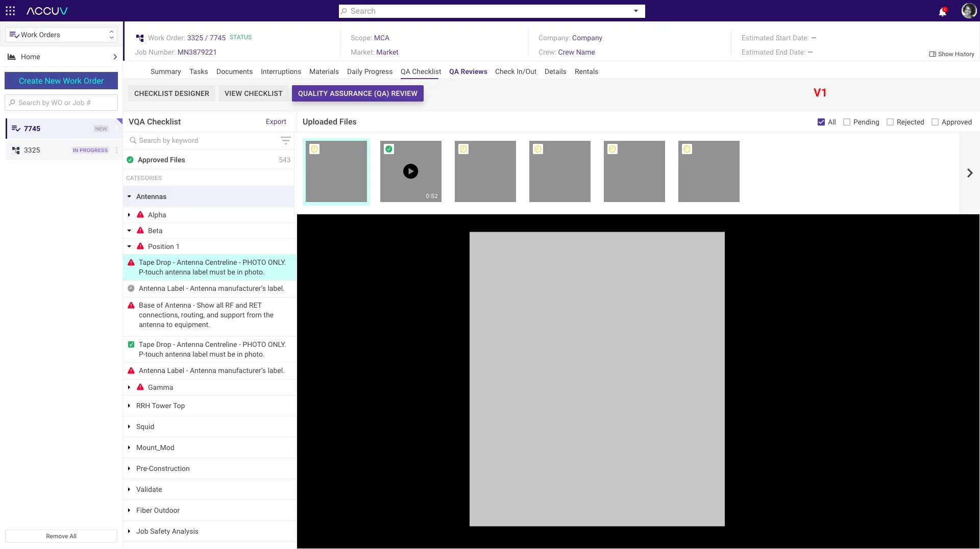The image size is (980, 549).
Task: Click the Show History icon
Action: point(932,54)
